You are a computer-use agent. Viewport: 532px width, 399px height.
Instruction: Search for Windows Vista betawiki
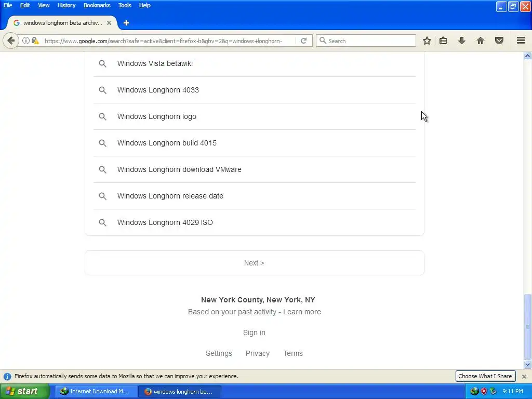click(255, 63)
